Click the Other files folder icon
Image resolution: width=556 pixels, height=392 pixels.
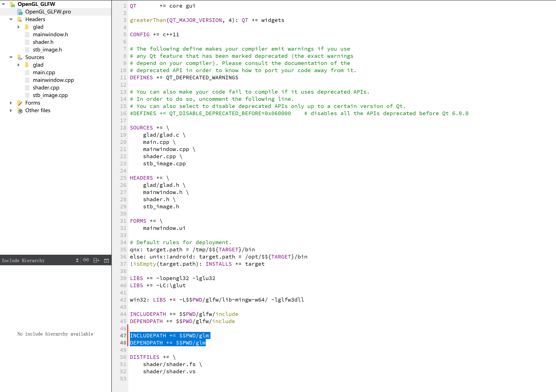pos(20,111)
